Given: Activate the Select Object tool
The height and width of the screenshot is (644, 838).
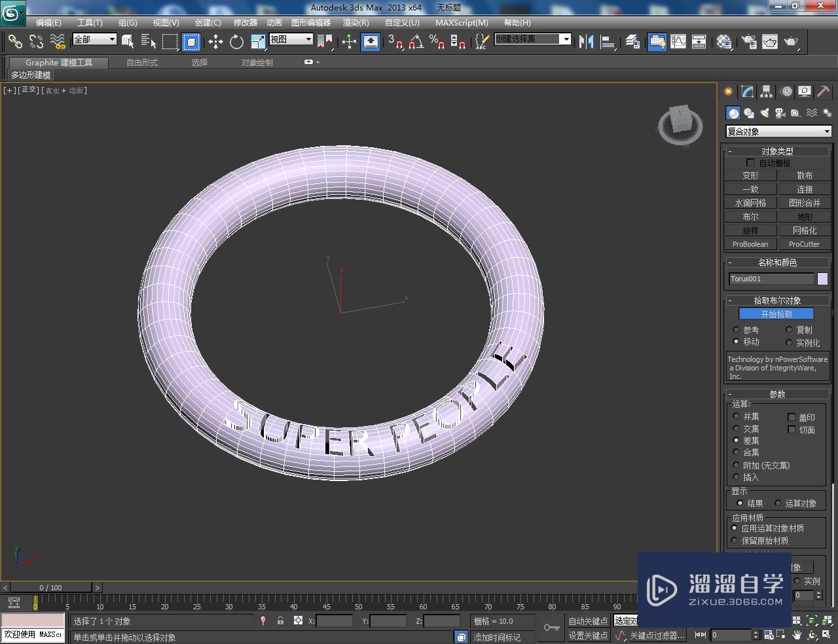Looking at the screenshot, I should click(128, 42).
